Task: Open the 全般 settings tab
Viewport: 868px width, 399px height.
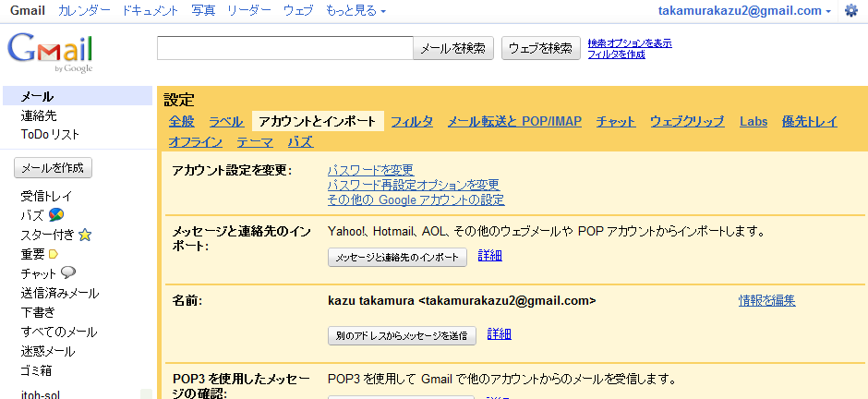Action: tap(182, 122)
